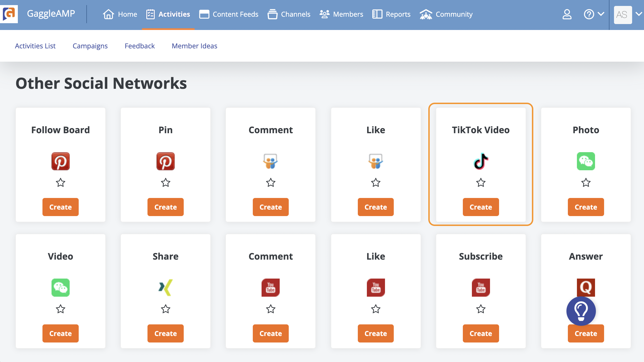Toggle favorite star on TikTok Video

coord(481,183)
